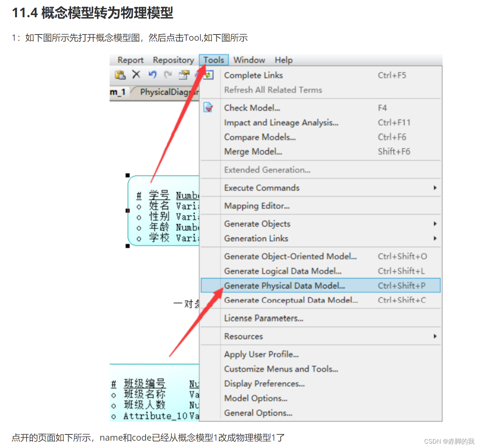Screen dimensions: 480x448
Task: Click the Properties toolbar icon
Action: [184, 75]
